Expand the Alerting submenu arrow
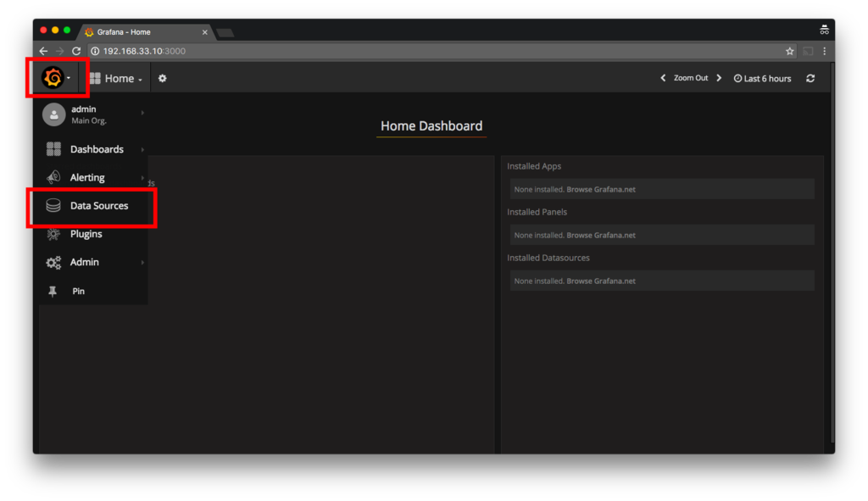868x501 pixels. click(142, 178)
